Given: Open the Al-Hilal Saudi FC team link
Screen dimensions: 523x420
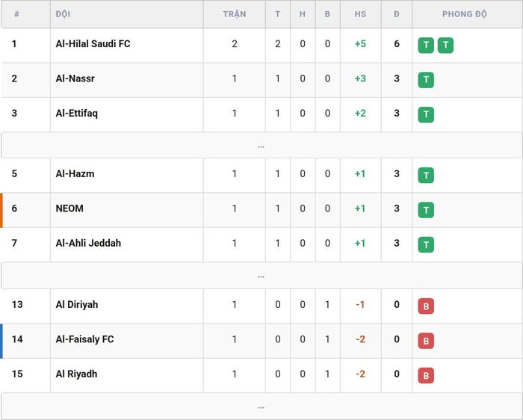Looking at the screenshot, I should (93, 43).
